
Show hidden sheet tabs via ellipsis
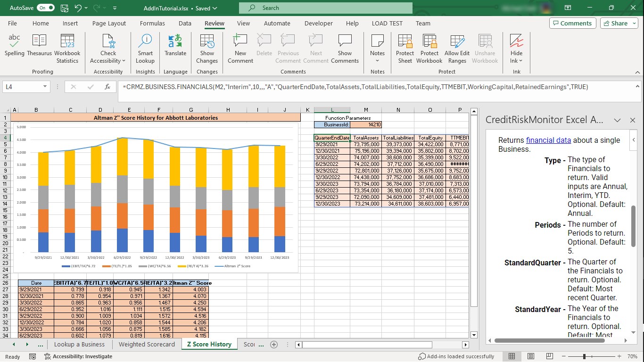pyautogui.click(x=41, y=345)
